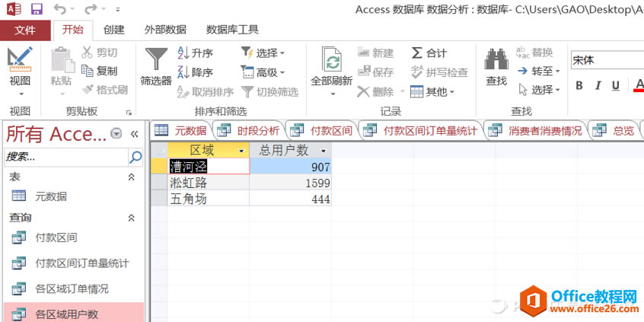Select the 各区域用户数 query in navigation pane
This screenshot has height=322, width=644.
[74, 314]
